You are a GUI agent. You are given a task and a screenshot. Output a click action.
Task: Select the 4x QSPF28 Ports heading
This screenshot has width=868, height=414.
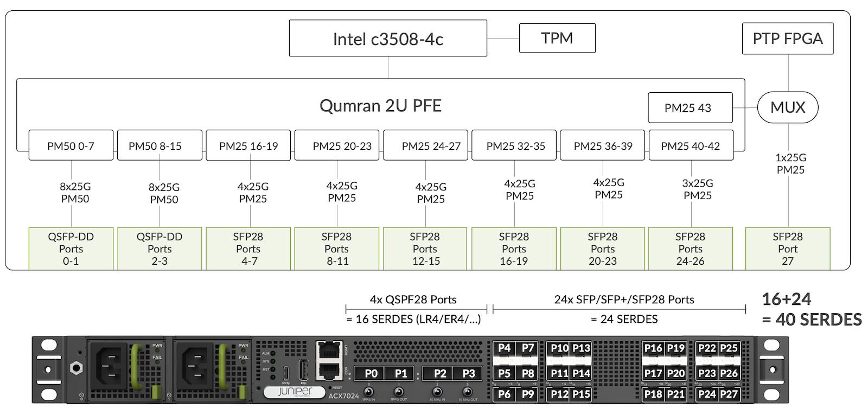[413, 300]
